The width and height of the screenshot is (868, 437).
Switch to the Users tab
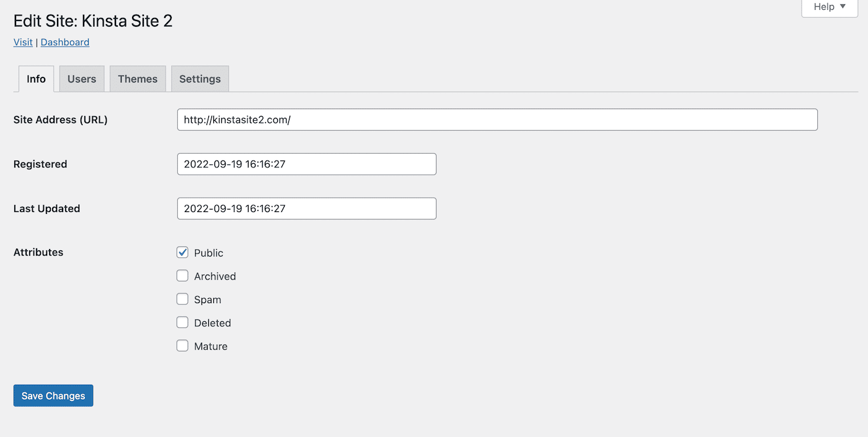click(82, 79)
